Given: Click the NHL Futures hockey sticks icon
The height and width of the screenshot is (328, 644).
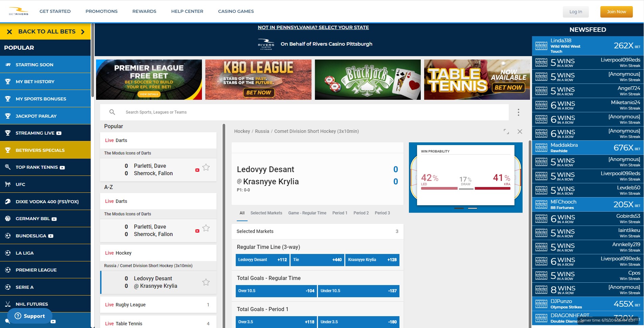Looking at the screenshot, I should (8, 304).
